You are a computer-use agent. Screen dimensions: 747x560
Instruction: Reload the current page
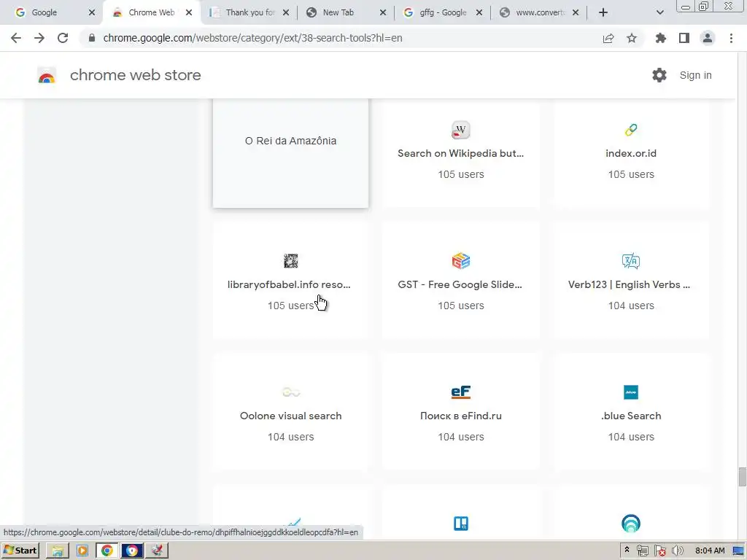coord(63,38)
